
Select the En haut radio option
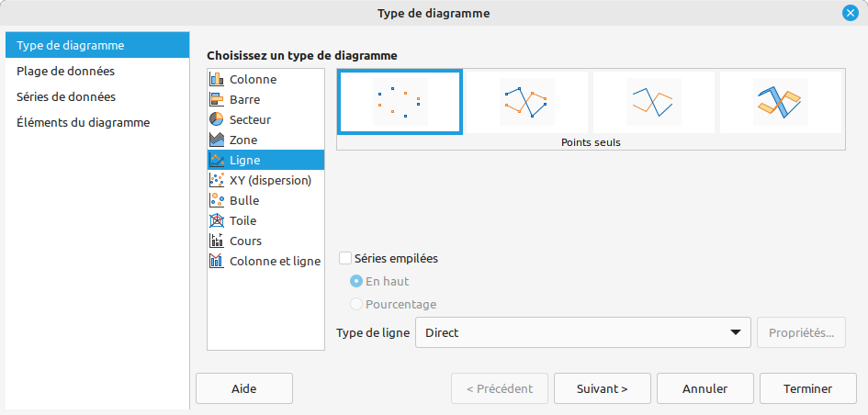[356, 282]
